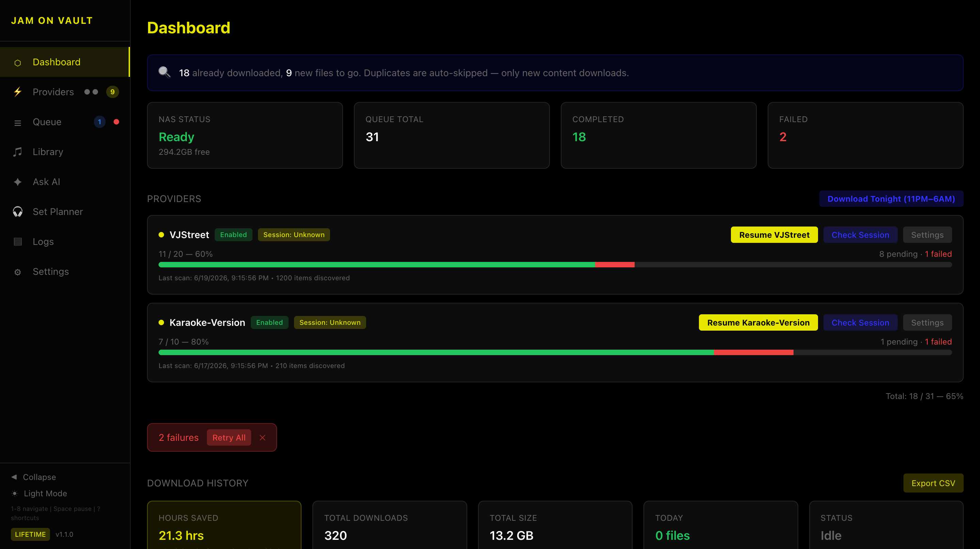Screen dimensions: 980x549
Task: Click Resume Karaoke-Version button
Action: (x=758, y=322)
